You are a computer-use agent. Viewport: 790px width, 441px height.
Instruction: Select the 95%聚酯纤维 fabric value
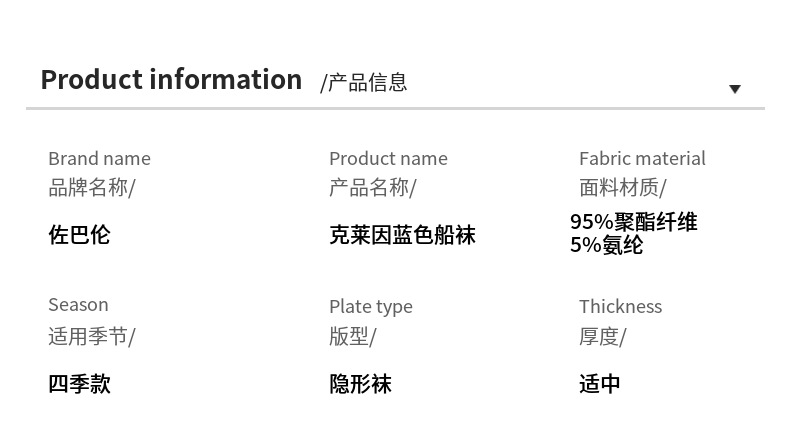pos(634,222)
